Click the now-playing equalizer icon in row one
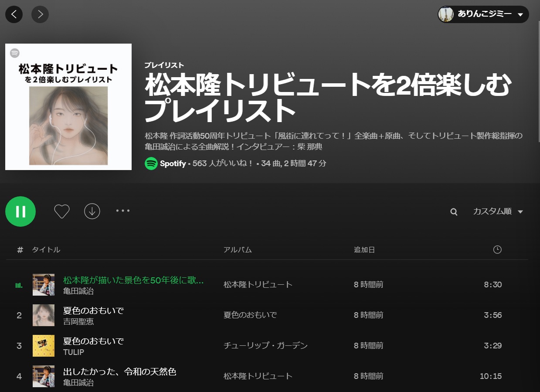This screenshot has width=540, height=392. pos(19,285)
